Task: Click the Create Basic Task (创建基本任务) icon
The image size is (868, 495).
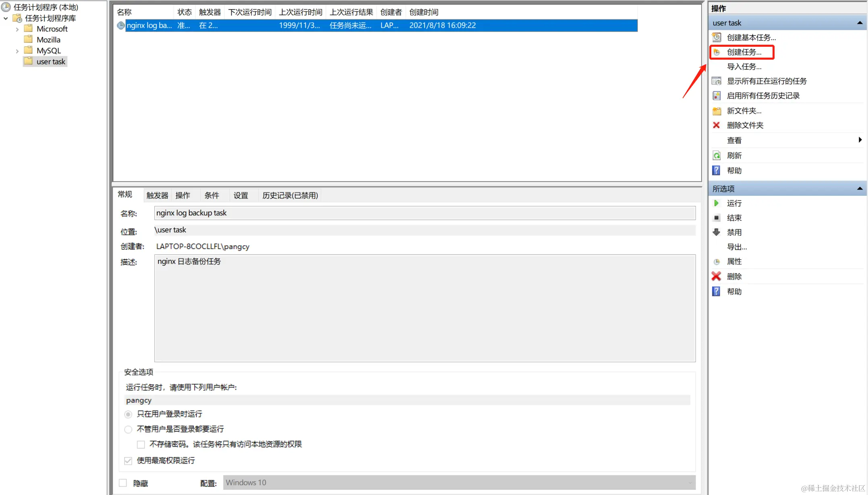Action: (x=717, y=37)
